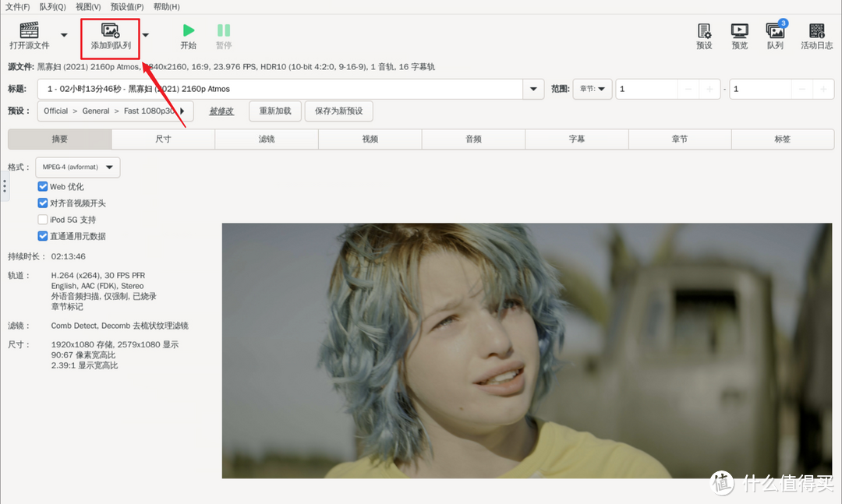This screenshot has width=842, height=504.
Task: Click the 添加到队列 toolbar icon
Action: pos(110,37)
